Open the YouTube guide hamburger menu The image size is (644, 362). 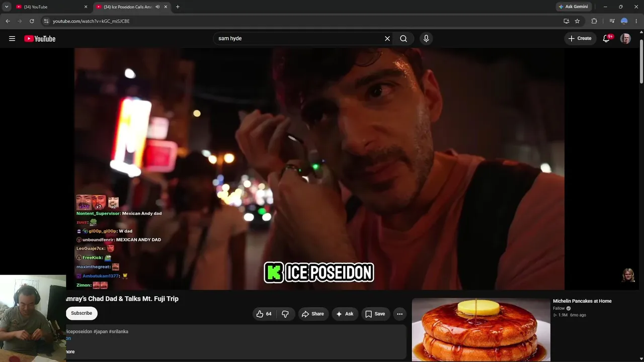tap(12, 39)
